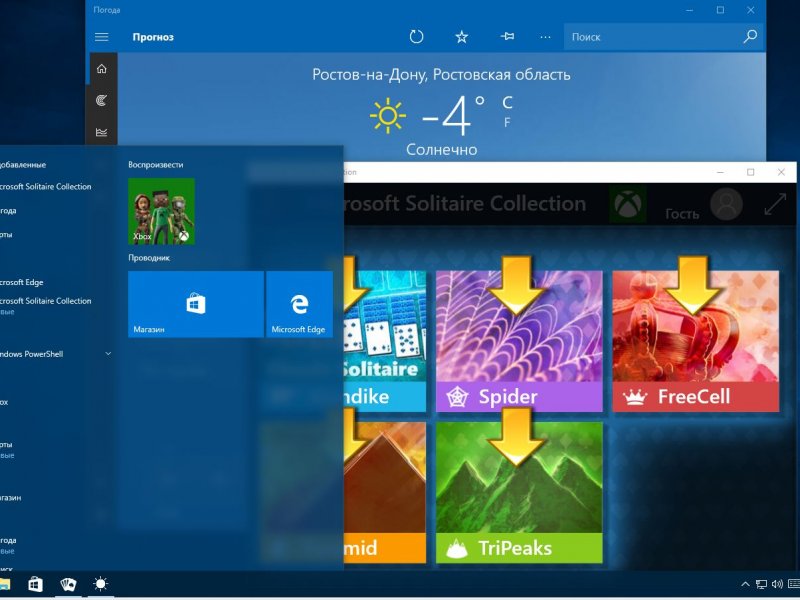Expand the Windows PowerShell folder in Start
The width and height of the screenshot is (800, 600).
pyautogui.click(x=108, y=354)
